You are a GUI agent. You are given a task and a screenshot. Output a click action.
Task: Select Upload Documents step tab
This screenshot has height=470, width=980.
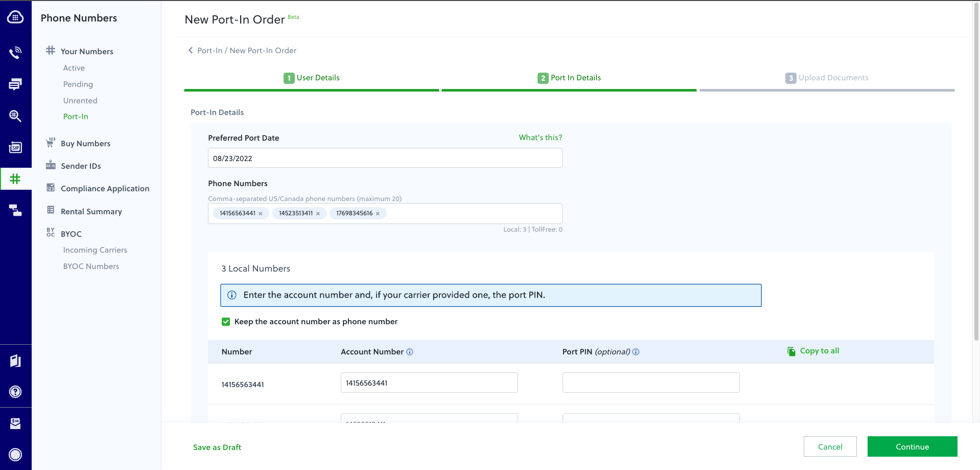[x=827, y=78]
